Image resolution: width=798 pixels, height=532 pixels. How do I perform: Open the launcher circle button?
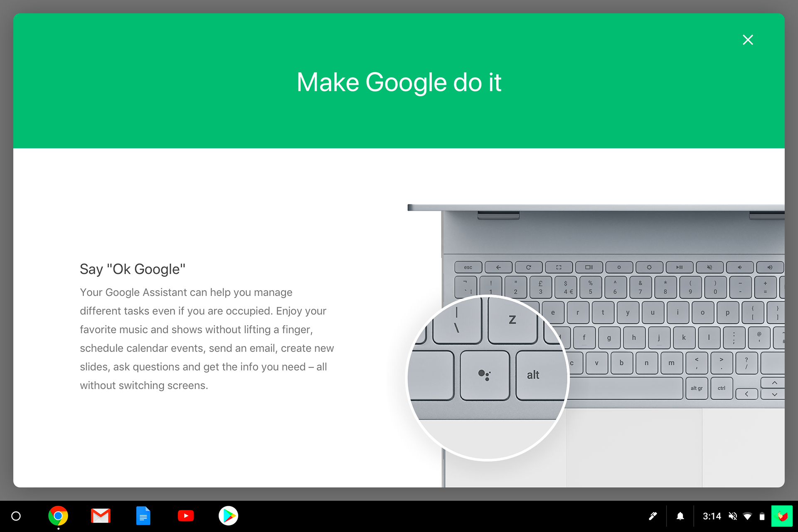(x=16, y=516)
